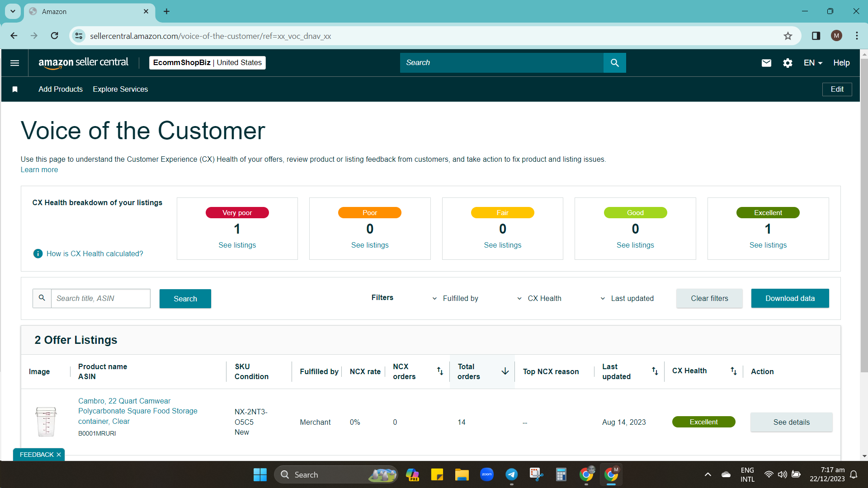Click the bookmark icon in navigation bar
The height and width of the screenshot is (488, 868).
[15, 89]
